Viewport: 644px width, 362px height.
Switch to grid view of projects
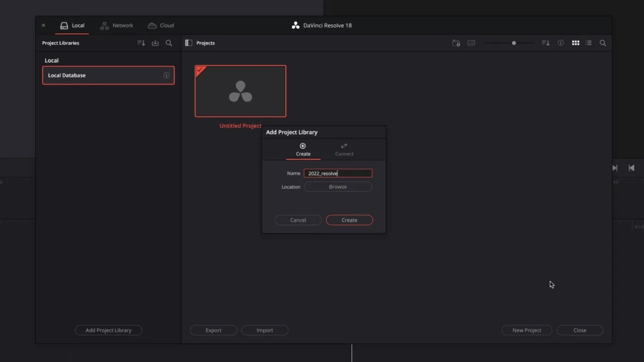(x=576, y=43)
